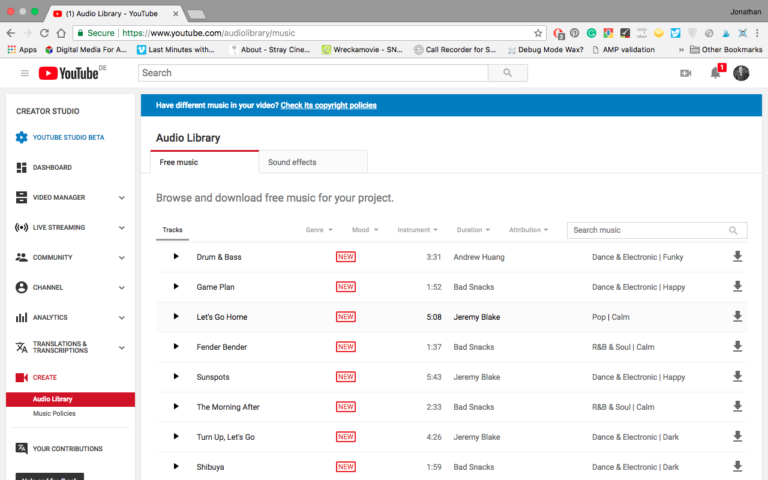The height and width of the screenshot is (480, 768).
Task: Click artist Andrew Huang
Action: pos(479,257)
